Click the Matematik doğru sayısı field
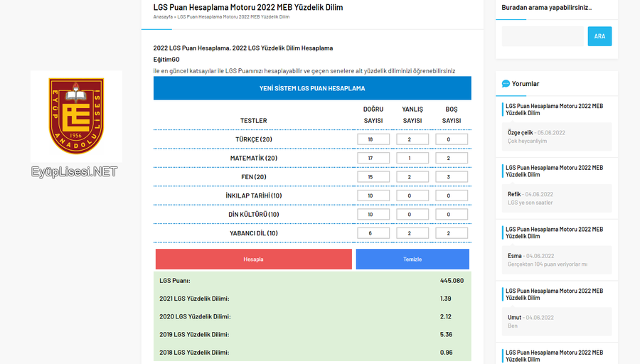640x364 pixels. point(373,158)
